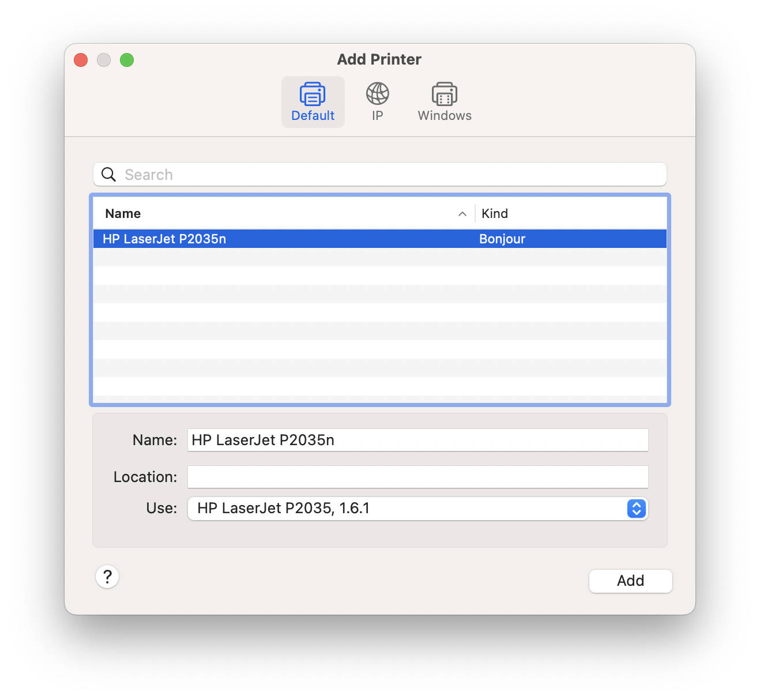The height and width of the screenshot is (700, 760).
Task: Edit the printer Name field
Action: click(x=418, y=440)
